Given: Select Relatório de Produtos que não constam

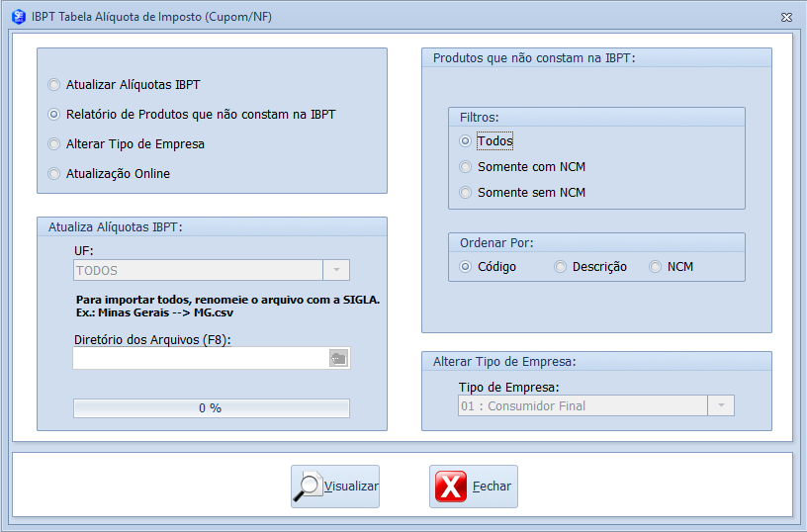Looking at the screenshot, I should coord(54,115).
